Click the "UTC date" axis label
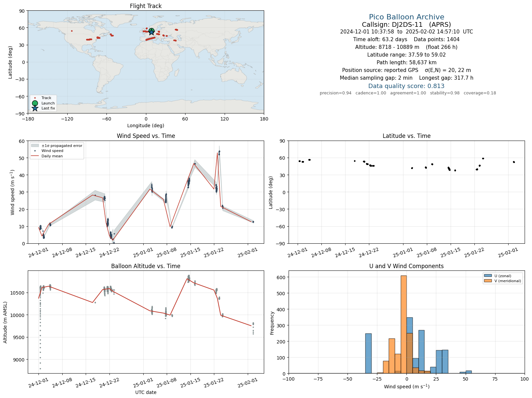 [146, 392]
